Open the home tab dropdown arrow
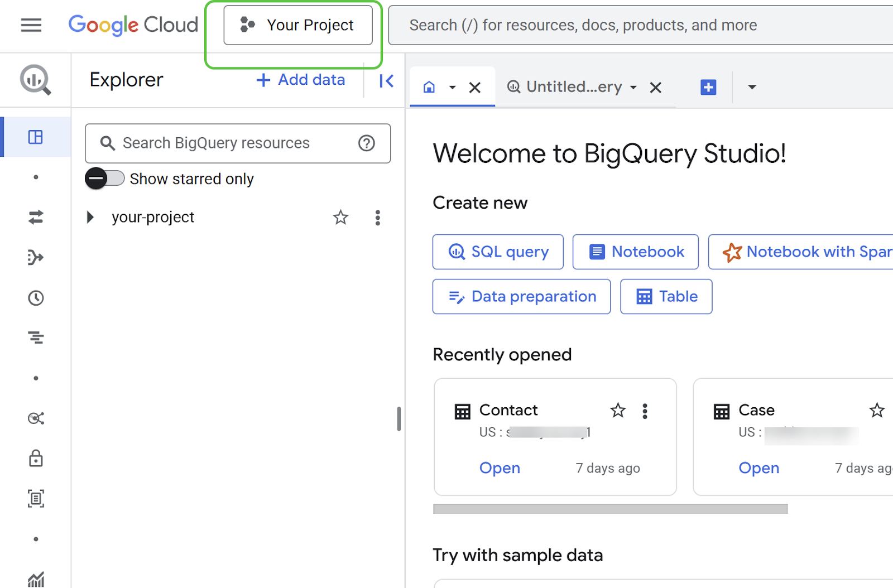The width and height of the screenshot is (893, 588). pos(453,88)
